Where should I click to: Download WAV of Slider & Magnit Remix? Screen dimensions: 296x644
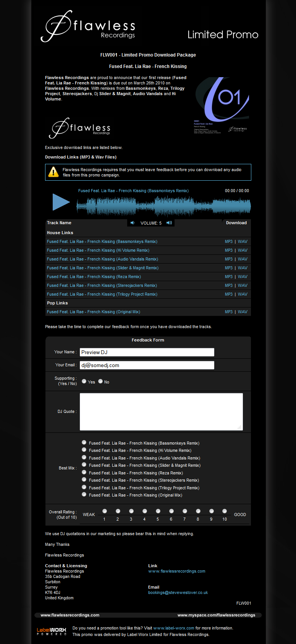tap(243, 268)
